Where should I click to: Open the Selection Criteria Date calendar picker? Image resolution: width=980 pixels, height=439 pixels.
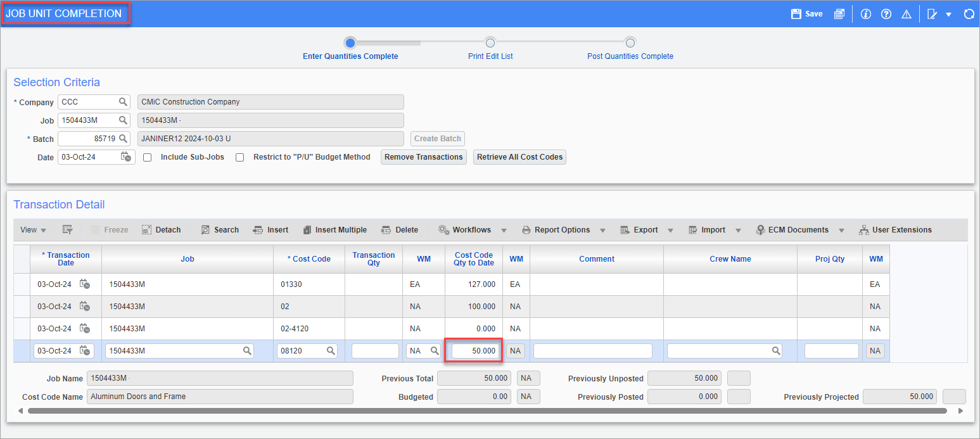(x=126, y=156)
